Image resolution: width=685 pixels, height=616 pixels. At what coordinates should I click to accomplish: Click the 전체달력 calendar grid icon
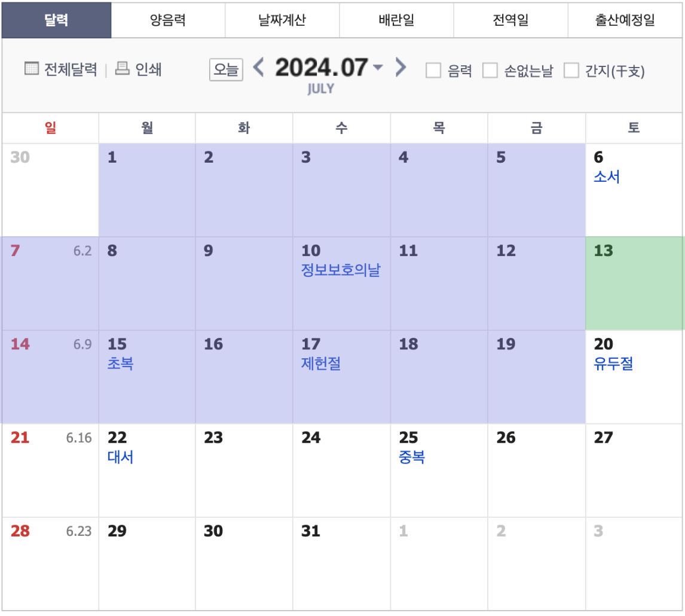[x=32, y=69]
